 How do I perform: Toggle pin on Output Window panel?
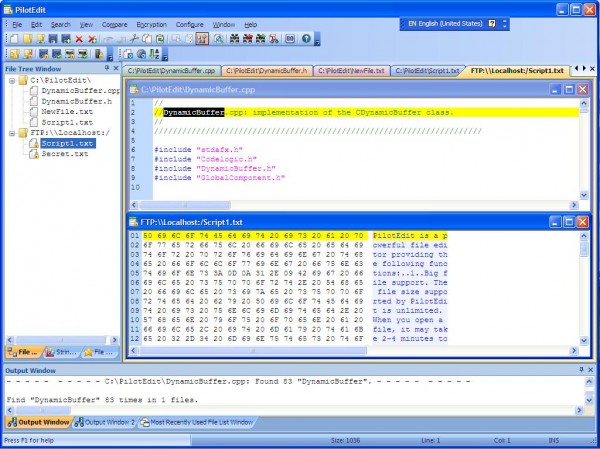tap(579, 371)
